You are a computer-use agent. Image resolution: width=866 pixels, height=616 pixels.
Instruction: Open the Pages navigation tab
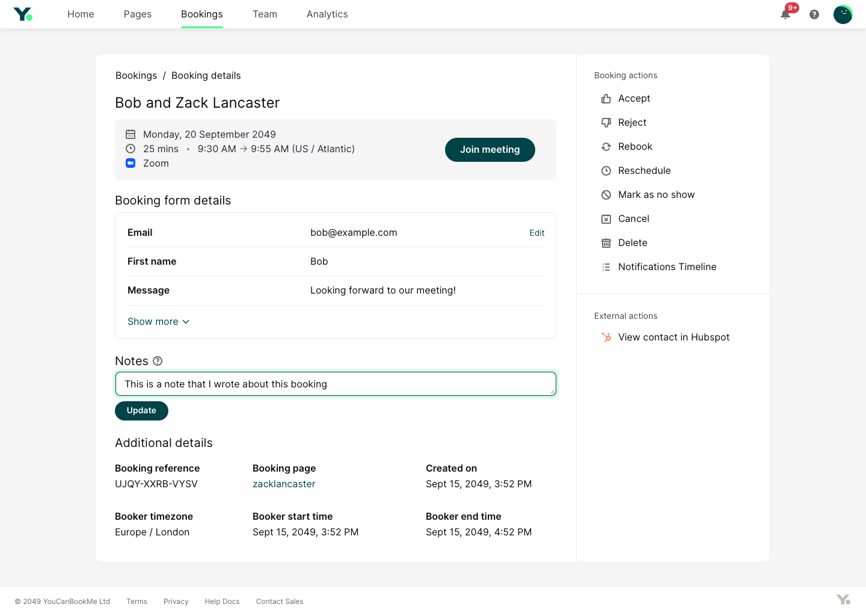click(x=138, y=14)
